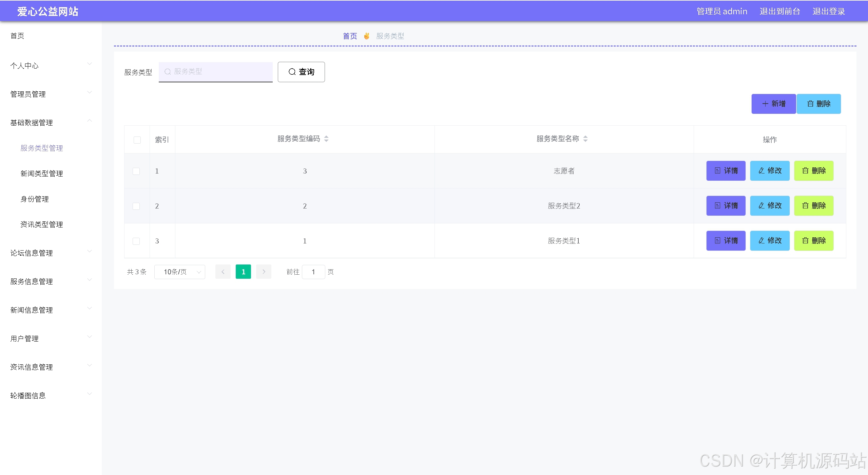Open 新闻类型管理 in the sidebar

click(42, 173)
